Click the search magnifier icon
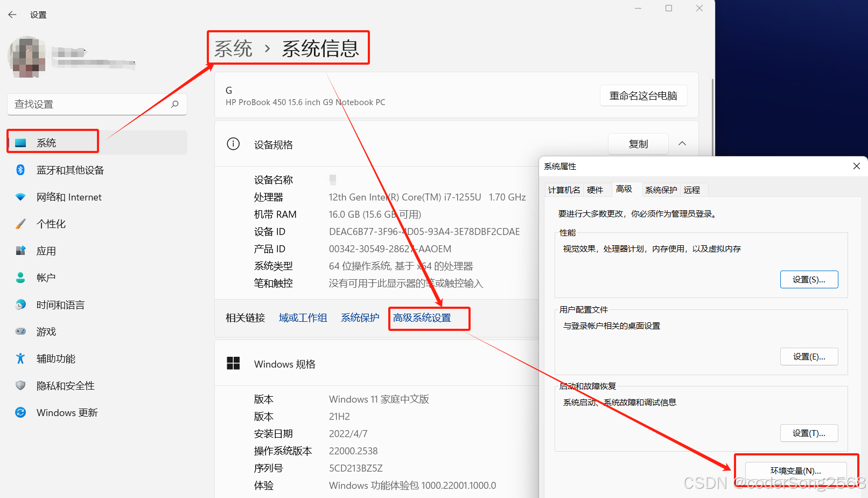This screenshot has width=868, height=498. (175, 104)
